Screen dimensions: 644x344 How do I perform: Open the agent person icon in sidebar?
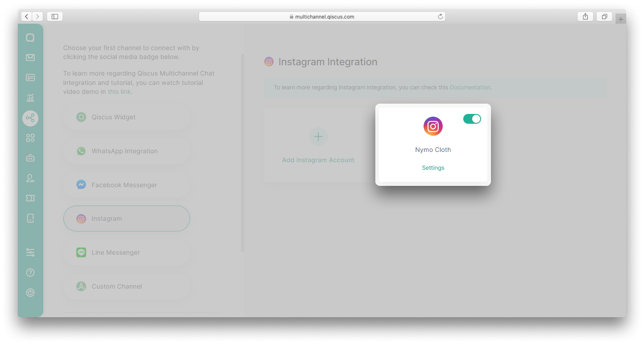coord(30,178)
